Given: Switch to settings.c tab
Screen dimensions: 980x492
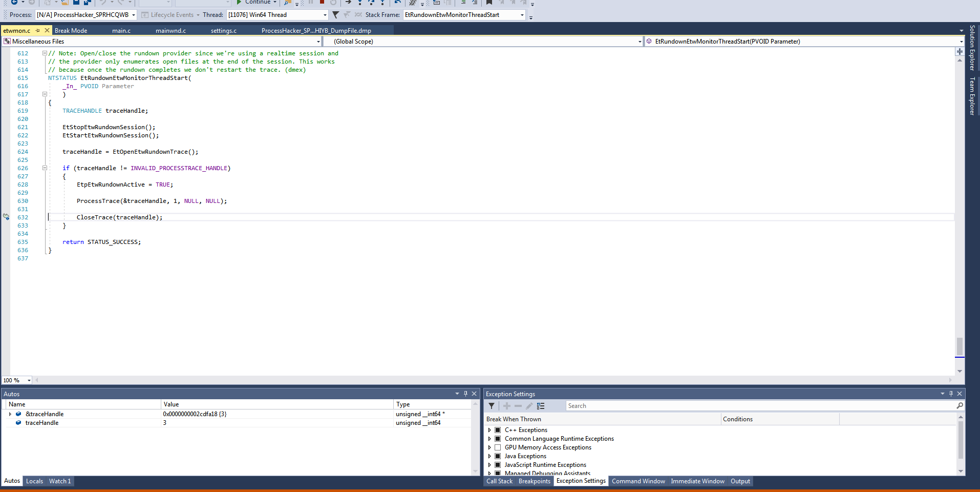Looking at the screenshot, I should click(x=224, y=31).
